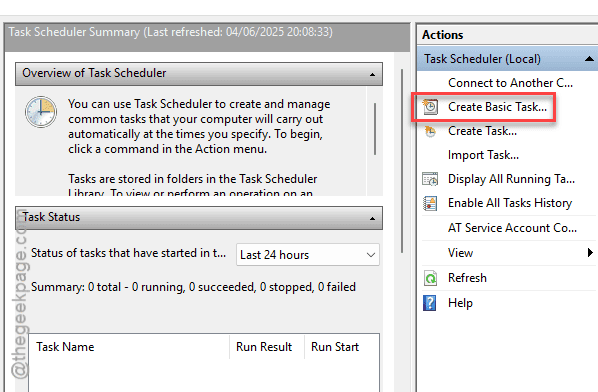Screen dimensions: 598x392
Task: Click the Create Basic Task clock icon
Action: click(x=430, y=107)
